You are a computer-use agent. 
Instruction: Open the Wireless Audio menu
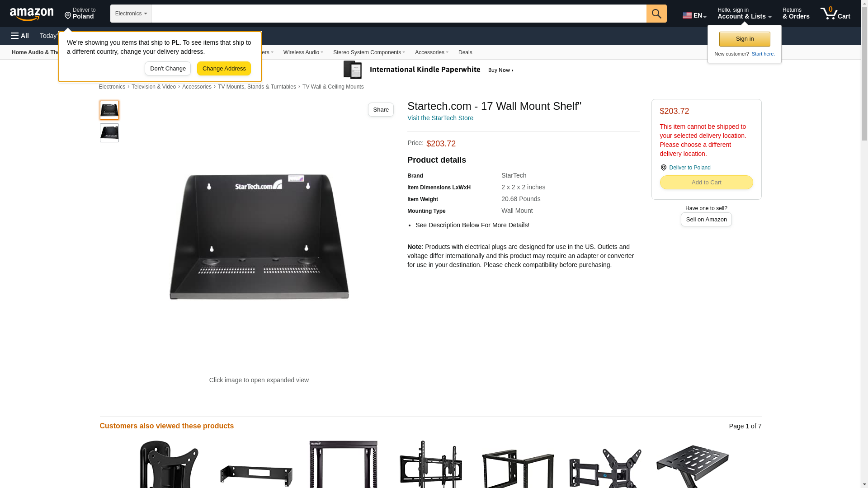click(x=303, y=52)
